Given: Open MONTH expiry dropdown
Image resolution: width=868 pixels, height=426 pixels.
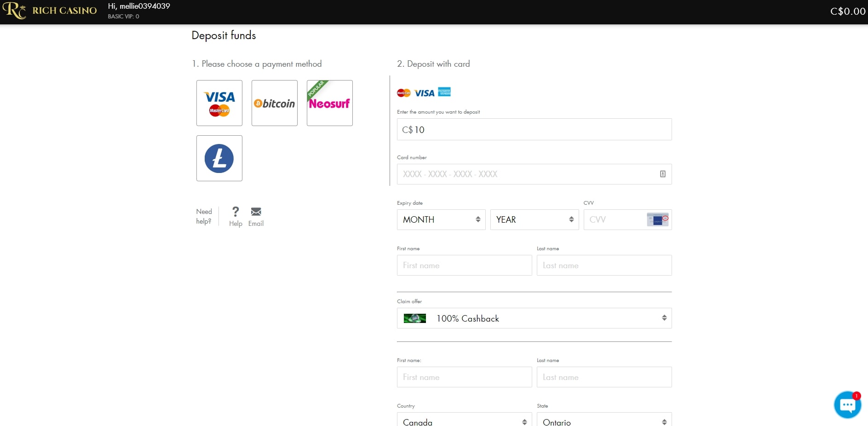Looking at the screenshot, I should (x=441, y=219).
